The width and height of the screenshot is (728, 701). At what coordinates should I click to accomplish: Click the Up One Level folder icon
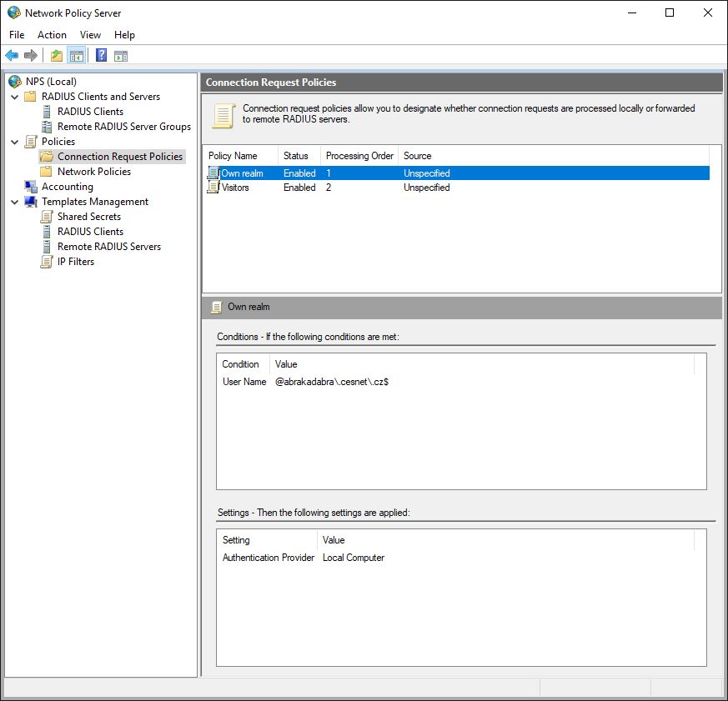coord(57,56)
